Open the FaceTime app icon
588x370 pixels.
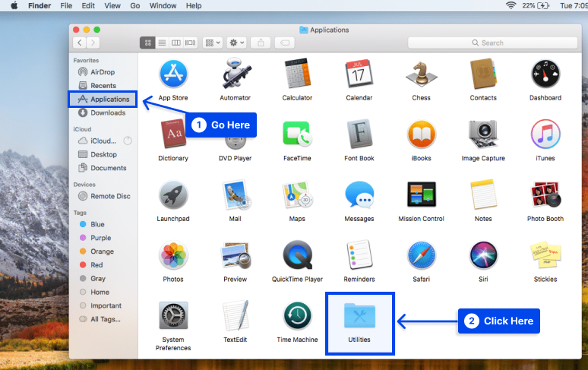(x=296, y=134)
